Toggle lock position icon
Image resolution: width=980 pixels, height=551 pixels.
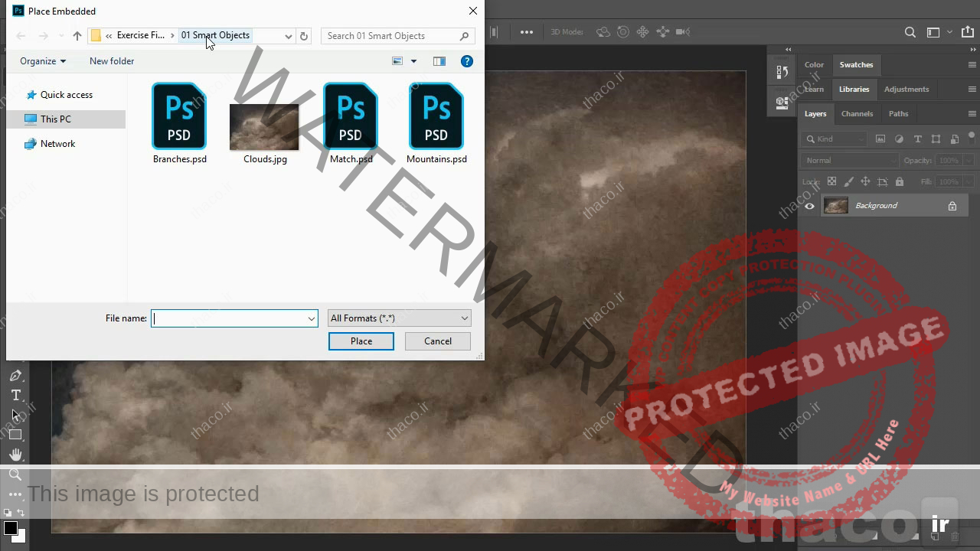pyautogui.click(x=865, y=181)
